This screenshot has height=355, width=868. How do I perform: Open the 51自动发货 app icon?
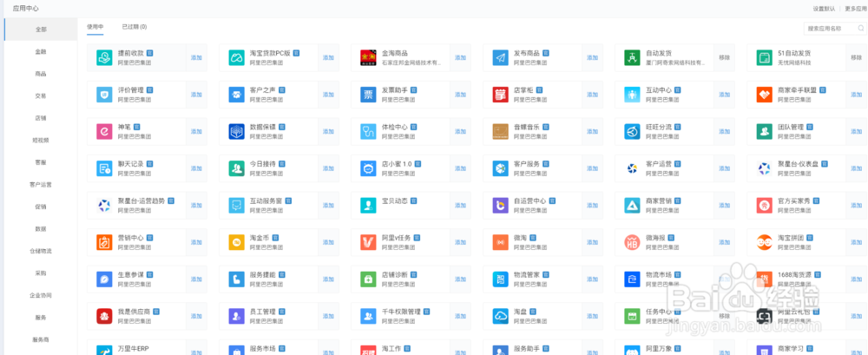(765, 57)
